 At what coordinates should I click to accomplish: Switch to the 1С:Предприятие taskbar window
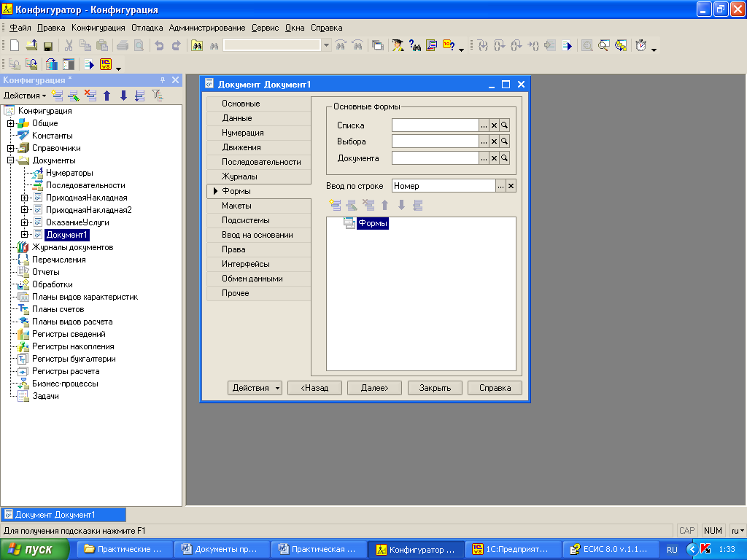click(512, 549)
